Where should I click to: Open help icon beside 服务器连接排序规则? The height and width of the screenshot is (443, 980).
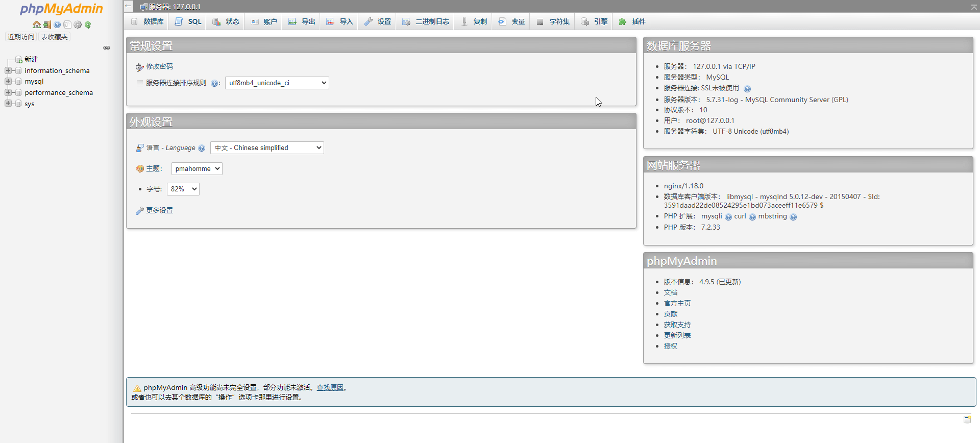point(214,83)
